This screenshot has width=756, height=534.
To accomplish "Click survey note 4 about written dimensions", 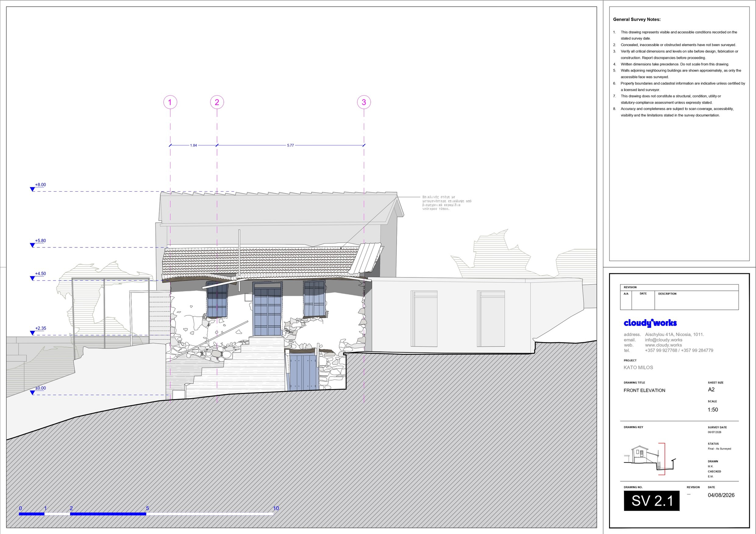I will click(x=671, y=64).
